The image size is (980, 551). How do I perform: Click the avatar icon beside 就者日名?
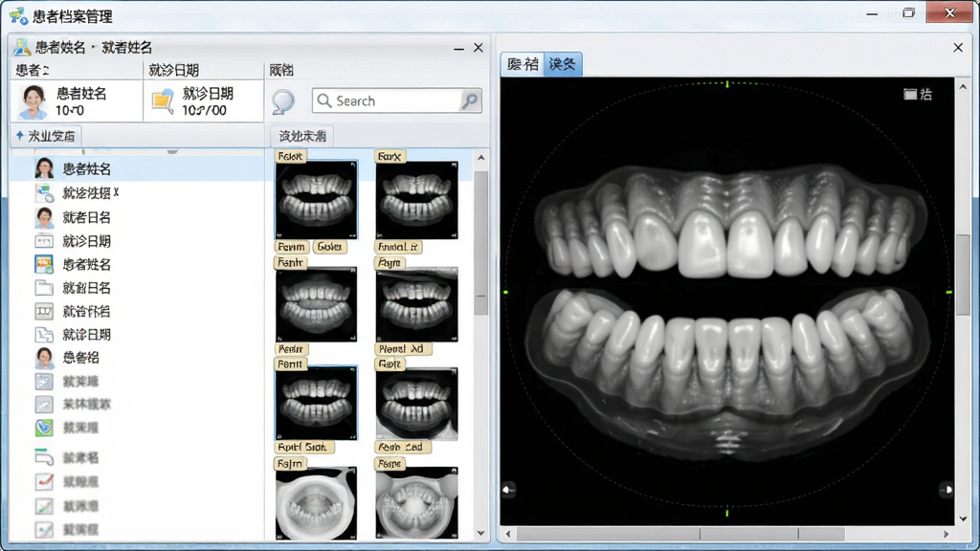pos(44,217)
